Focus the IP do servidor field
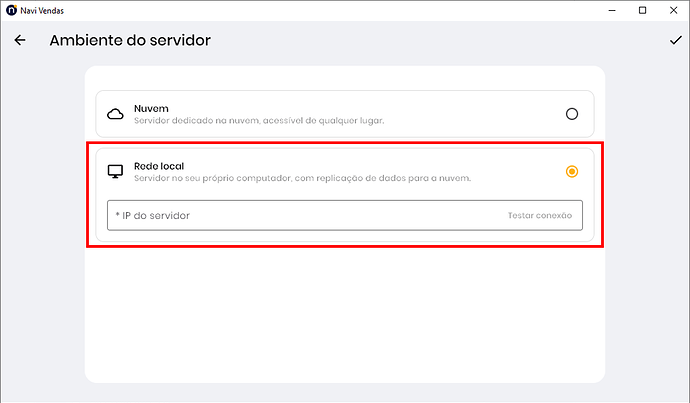Viewport: 690px width, 403px height. coord(300,216)
